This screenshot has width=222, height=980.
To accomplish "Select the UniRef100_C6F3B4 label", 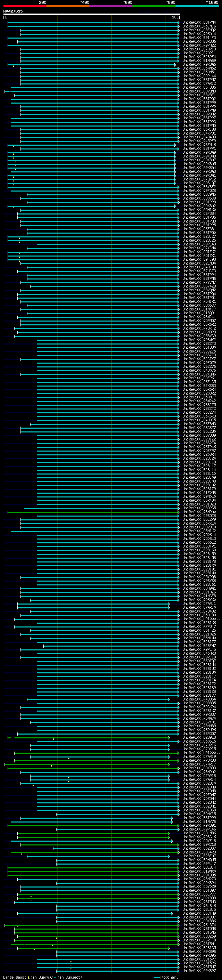I will [x=199, y=214].
